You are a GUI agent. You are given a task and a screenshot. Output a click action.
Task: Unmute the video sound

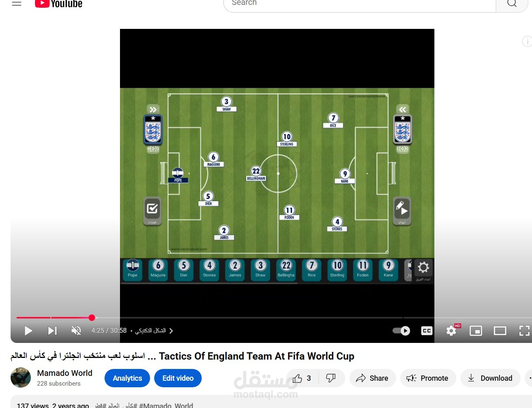[76, 331]
